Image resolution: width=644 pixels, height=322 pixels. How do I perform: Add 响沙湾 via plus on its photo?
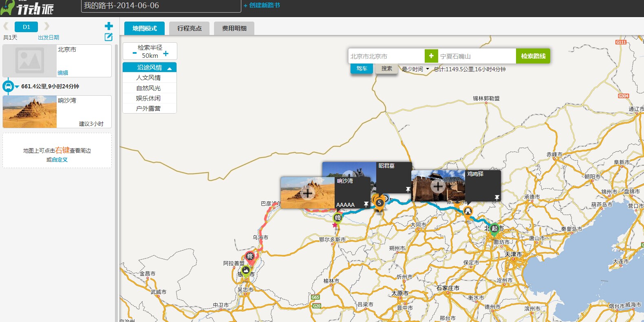pyautogui.click(x=307, y=193)
